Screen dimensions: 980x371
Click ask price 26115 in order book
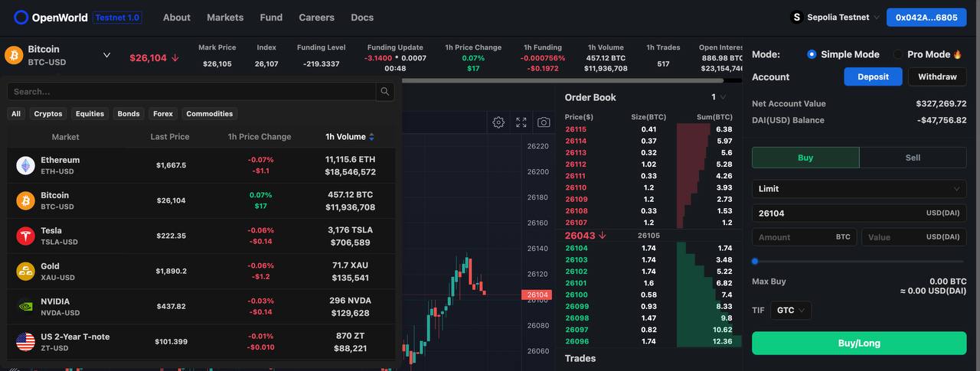point(576,129)
